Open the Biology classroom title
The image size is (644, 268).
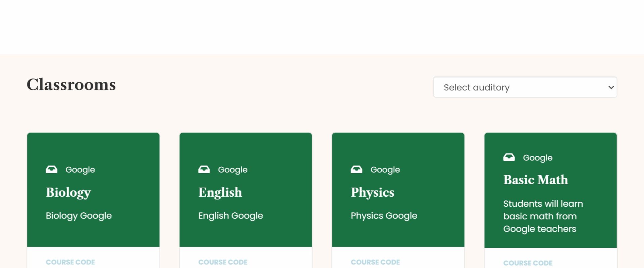point(68,192)
